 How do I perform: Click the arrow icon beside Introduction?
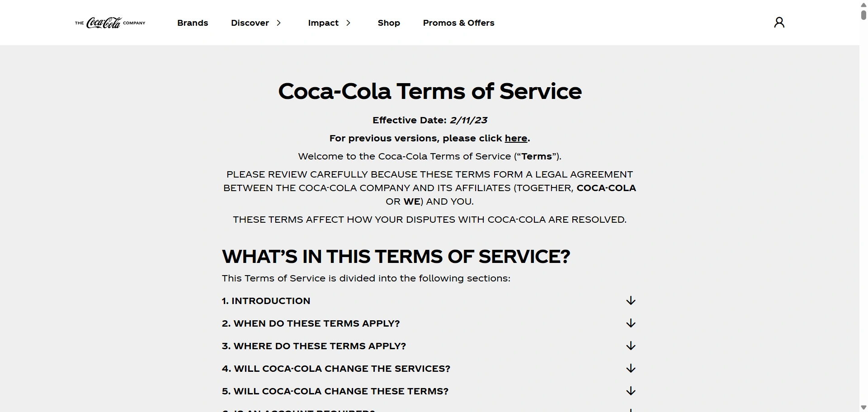(x=631, y=301)
